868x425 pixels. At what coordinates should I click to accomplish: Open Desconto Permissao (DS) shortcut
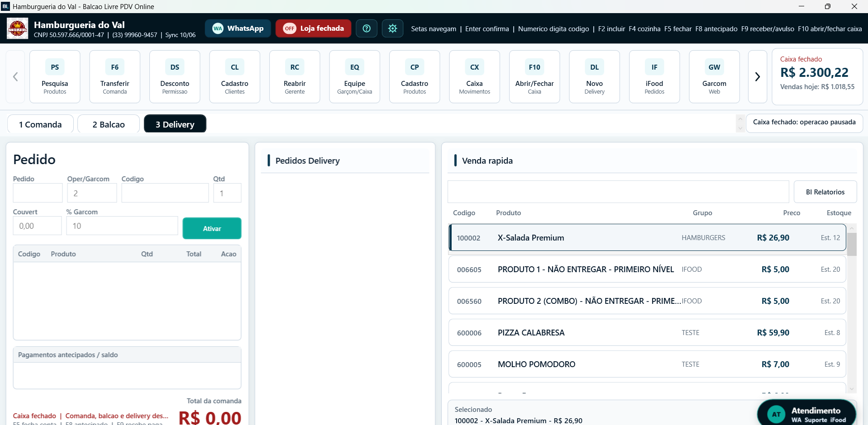point(175,77)
